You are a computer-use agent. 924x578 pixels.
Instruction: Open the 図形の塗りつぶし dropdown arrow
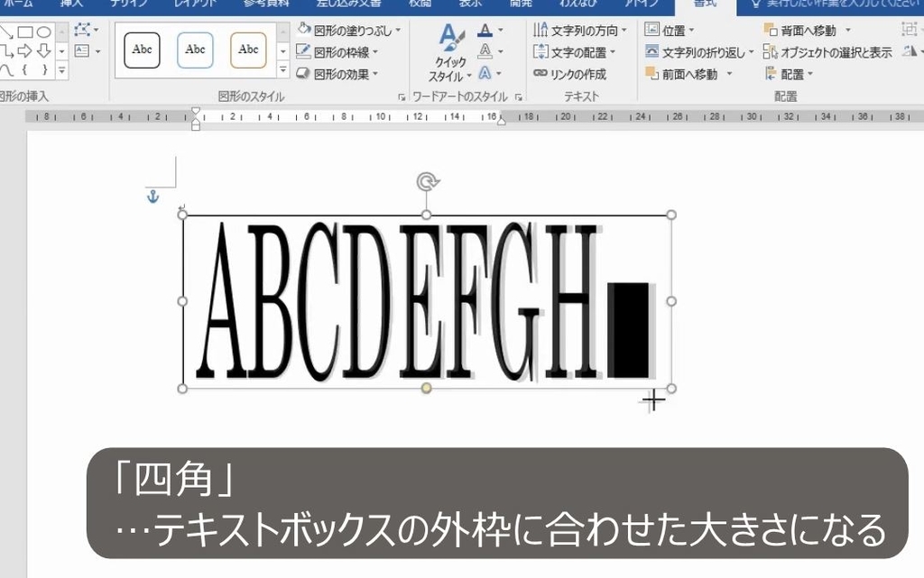[x=398, y=31]
